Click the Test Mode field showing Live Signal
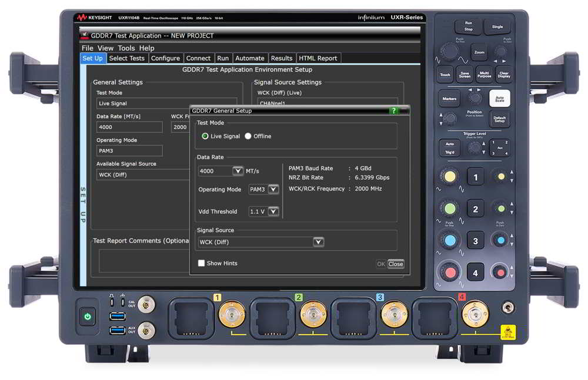The width and height of the screenshot is (588, 380). [x=166, y=103]
